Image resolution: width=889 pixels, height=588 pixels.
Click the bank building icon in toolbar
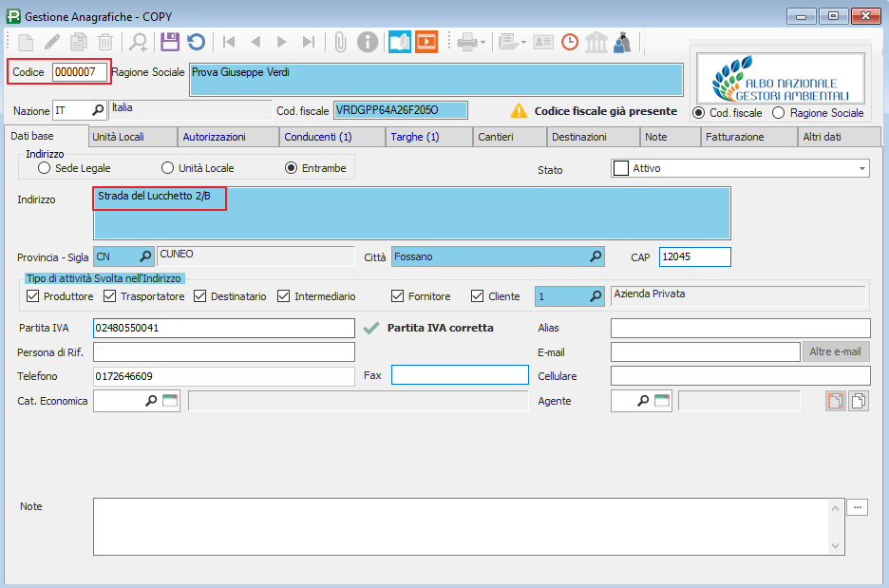(x=596, y=42)
